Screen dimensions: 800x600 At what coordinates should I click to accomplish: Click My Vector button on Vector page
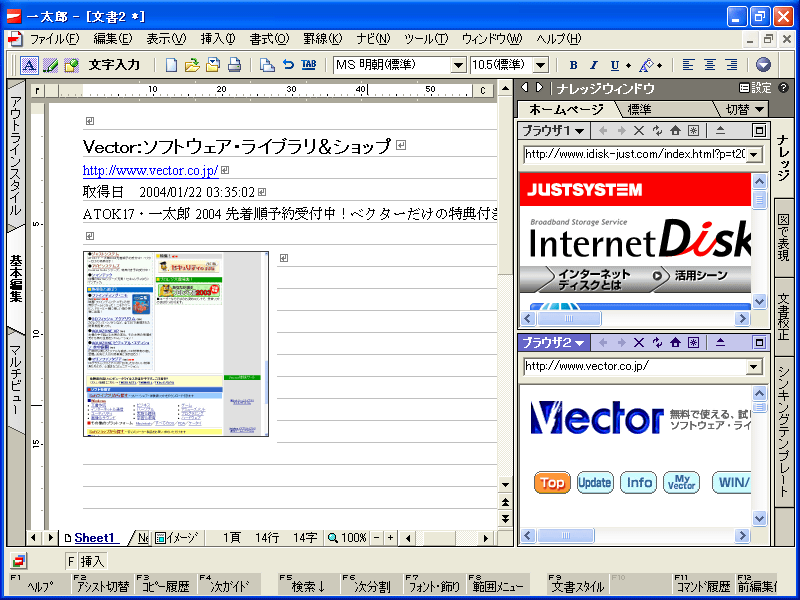click(x=681, y=483)
